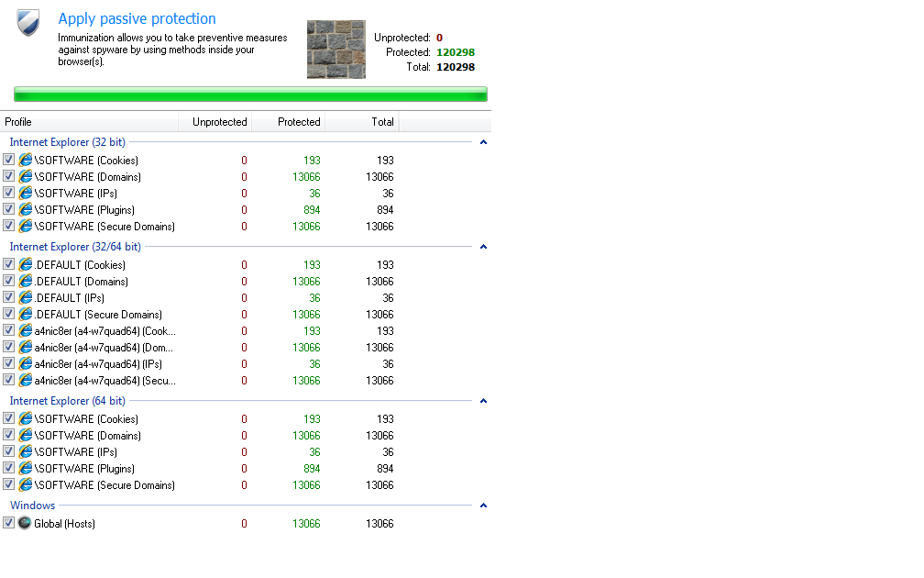The image size is (924, 578).
Task: Click the black Total count 120298 in summary
Action: point(456,67)
